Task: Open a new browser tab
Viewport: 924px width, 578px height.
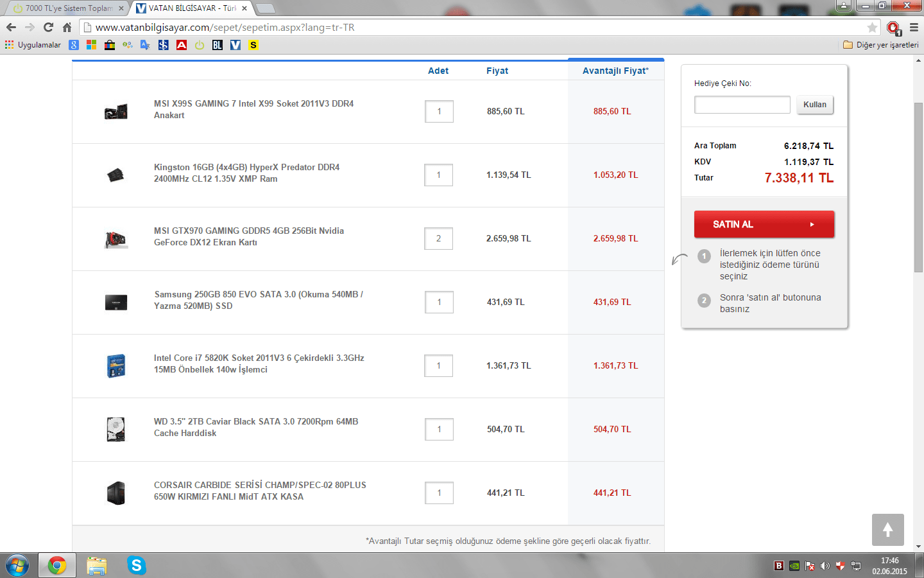Action: (266, 8)
